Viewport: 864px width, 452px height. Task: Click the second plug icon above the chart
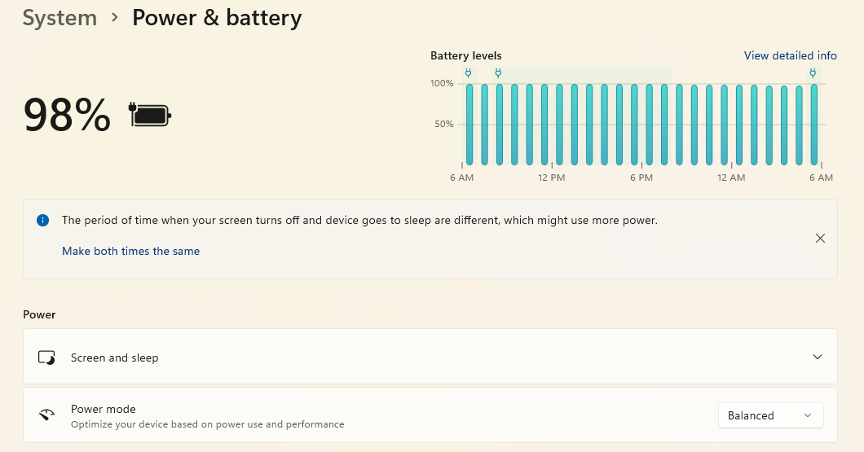498,73
